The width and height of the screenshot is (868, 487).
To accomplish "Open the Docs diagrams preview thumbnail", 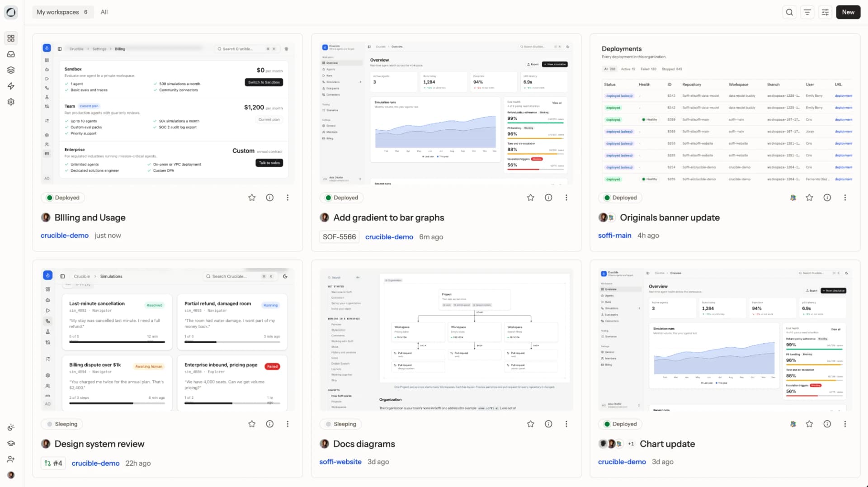I will coord(446,340).
